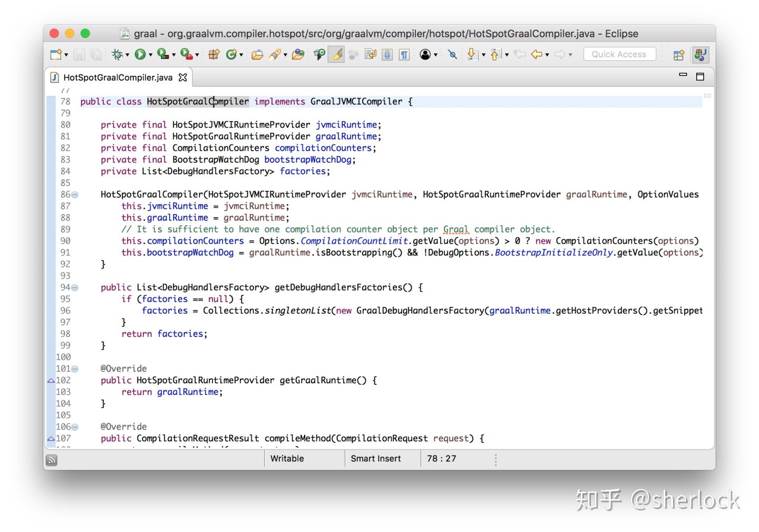Click the New Java Package icon
Viewport: 759px width, 532px height.
213,54
